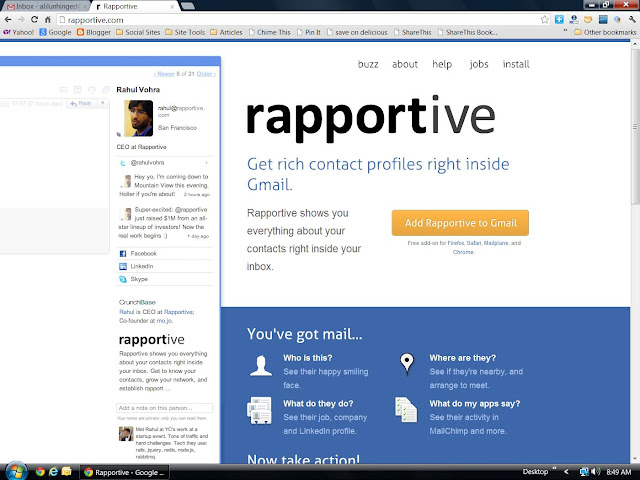The image size is (640, 480).
Task: Open a new tab with tab button
Action: click(x=187, y=6)
